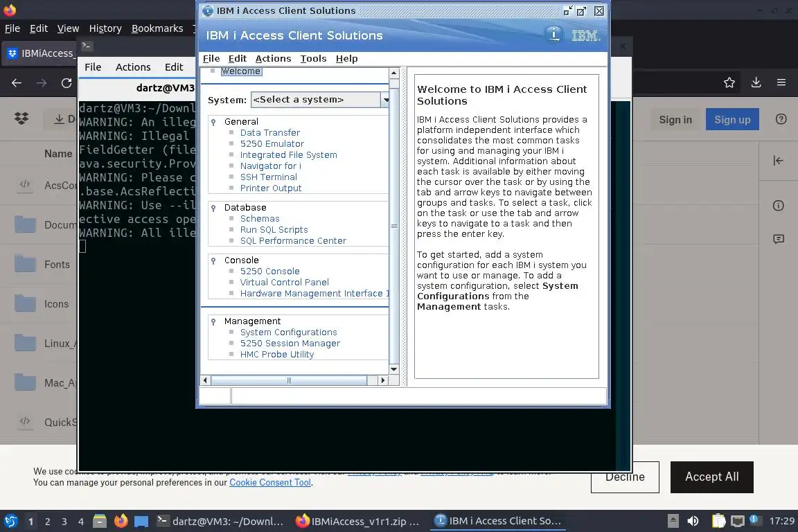Open Hardware Management Interface task
The image size is (798, 532).
point(314,294)
